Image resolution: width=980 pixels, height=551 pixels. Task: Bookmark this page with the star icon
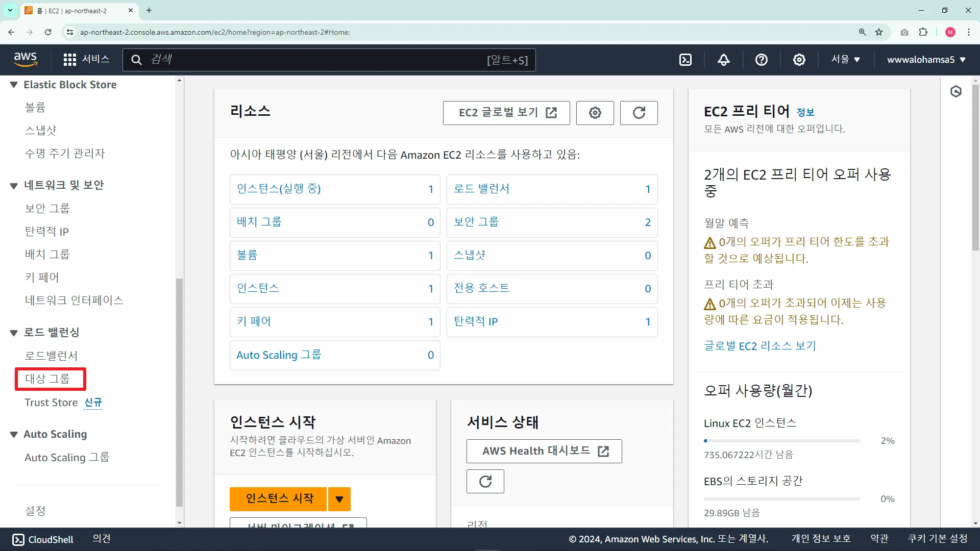pyautogui.click(x=879, y=32)
